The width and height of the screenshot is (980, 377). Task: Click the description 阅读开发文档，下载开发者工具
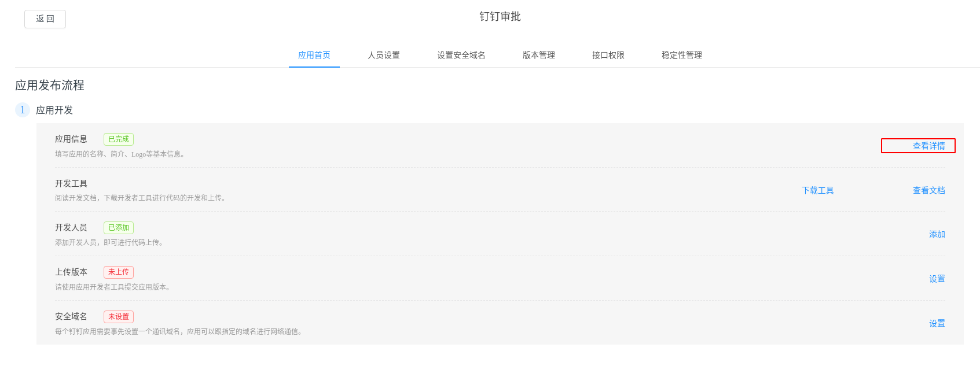click(141, 198)
